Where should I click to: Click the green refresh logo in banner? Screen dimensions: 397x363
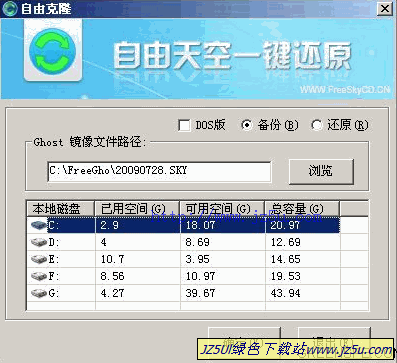pyautogui.click(x=53, y=52)
